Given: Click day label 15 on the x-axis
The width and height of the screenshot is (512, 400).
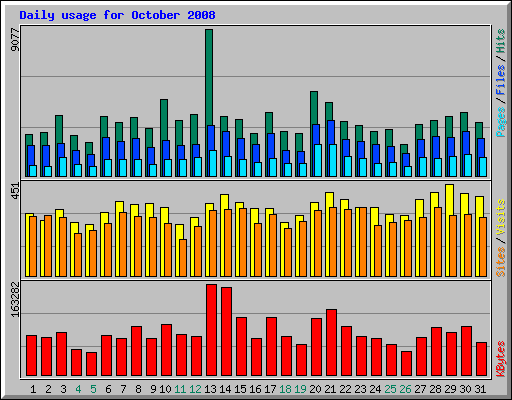Looking at the screenshot, I should click(x=240, y=389).
